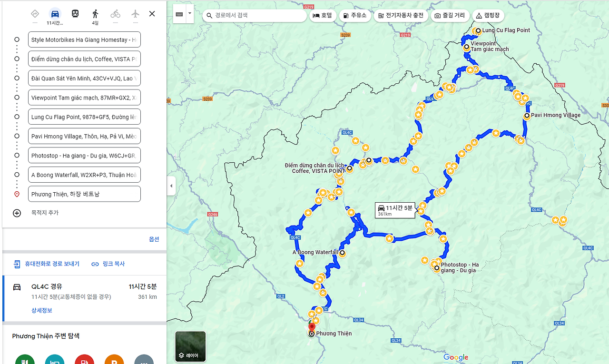Click the search magnifier in map searchbar

click(209, 16)
